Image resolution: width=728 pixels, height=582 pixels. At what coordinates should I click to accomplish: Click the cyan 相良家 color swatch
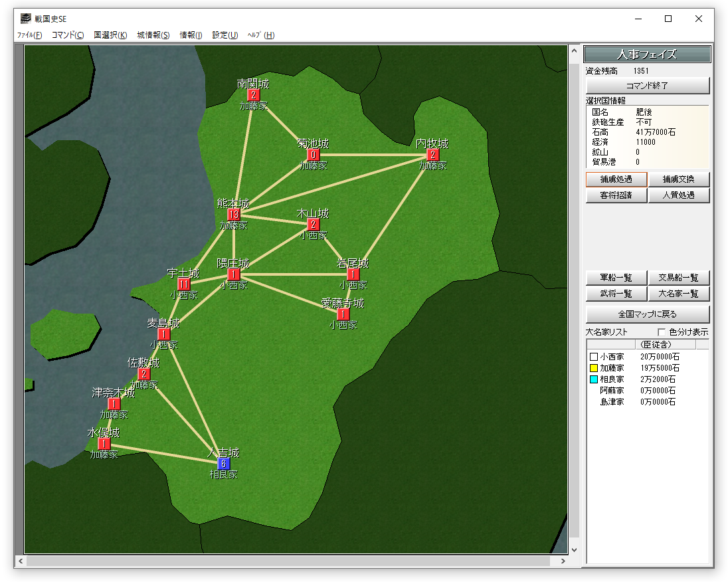[x=594, y=379]
